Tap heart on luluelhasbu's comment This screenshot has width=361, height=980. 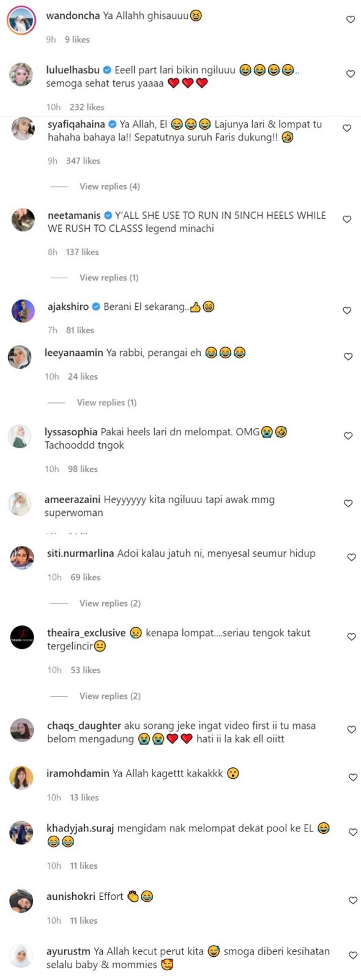point(351,74)
